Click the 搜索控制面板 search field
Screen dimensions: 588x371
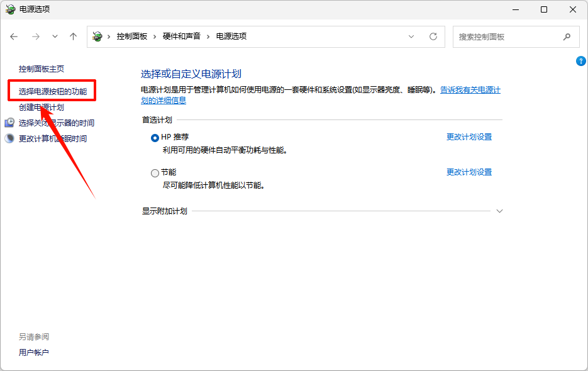pos(506,36)
